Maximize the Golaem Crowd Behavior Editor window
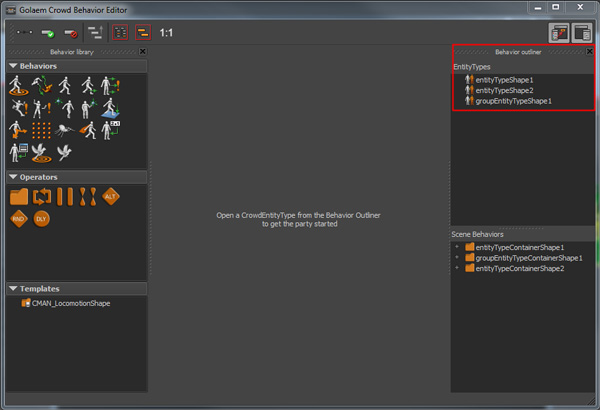 tap(556, 7)
